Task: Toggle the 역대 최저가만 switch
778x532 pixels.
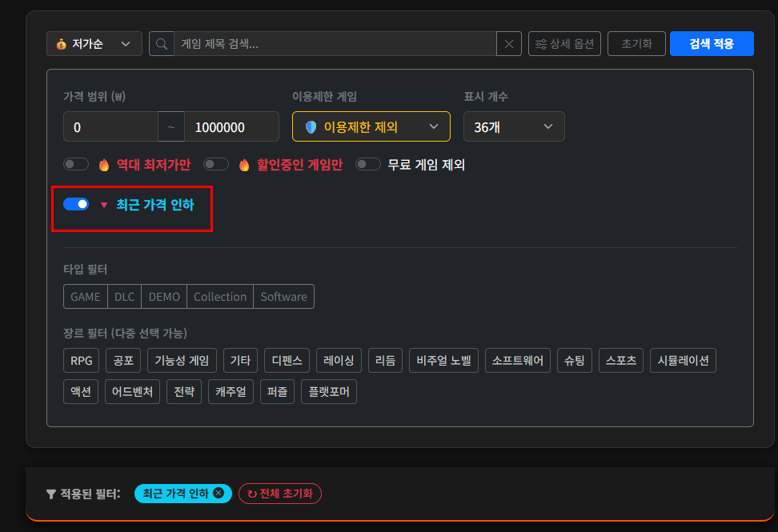Action: coord(76,165)
